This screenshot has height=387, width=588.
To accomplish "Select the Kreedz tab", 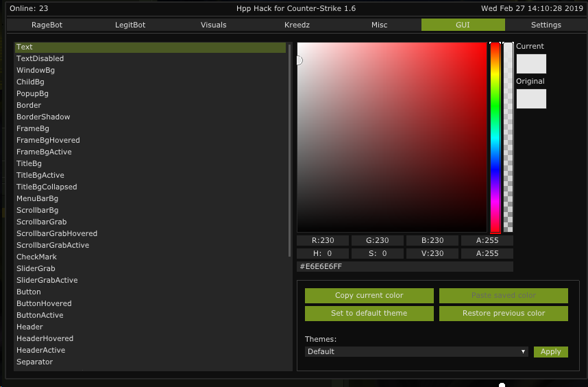I will coord(297,25).
